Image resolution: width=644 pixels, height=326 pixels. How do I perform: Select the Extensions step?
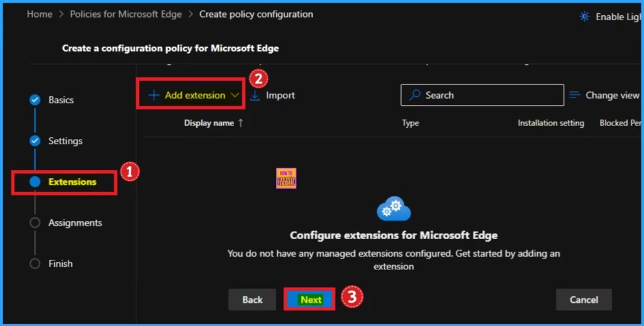[72, 182]
